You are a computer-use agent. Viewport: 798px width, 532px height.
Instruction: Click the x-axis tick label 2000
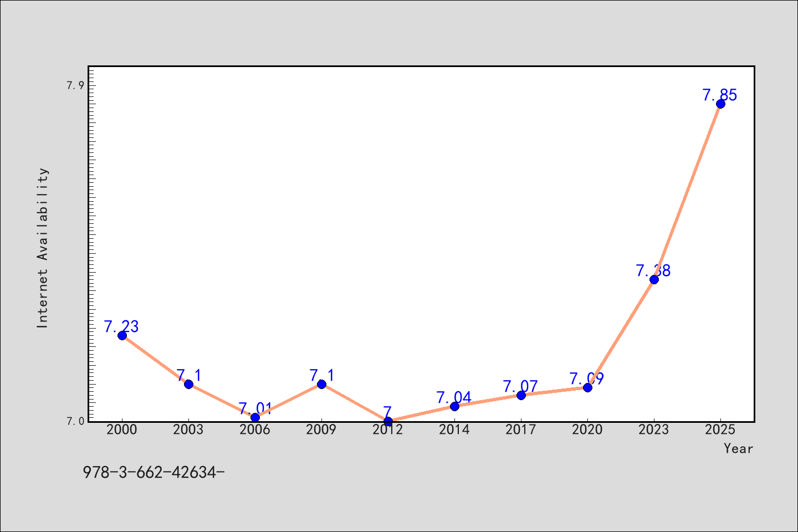122,429
